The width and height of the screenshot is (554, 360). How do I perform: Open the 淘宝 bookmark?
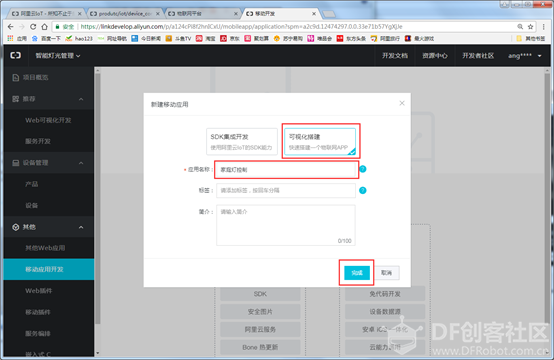[x=206, y=38]
